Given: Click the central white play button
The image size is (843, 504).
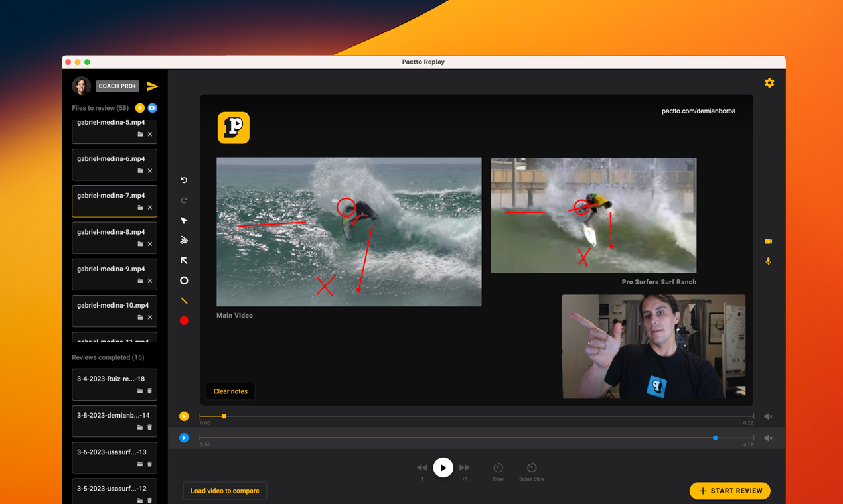Looking at the screenshot, I should click(x=443, y=468).
